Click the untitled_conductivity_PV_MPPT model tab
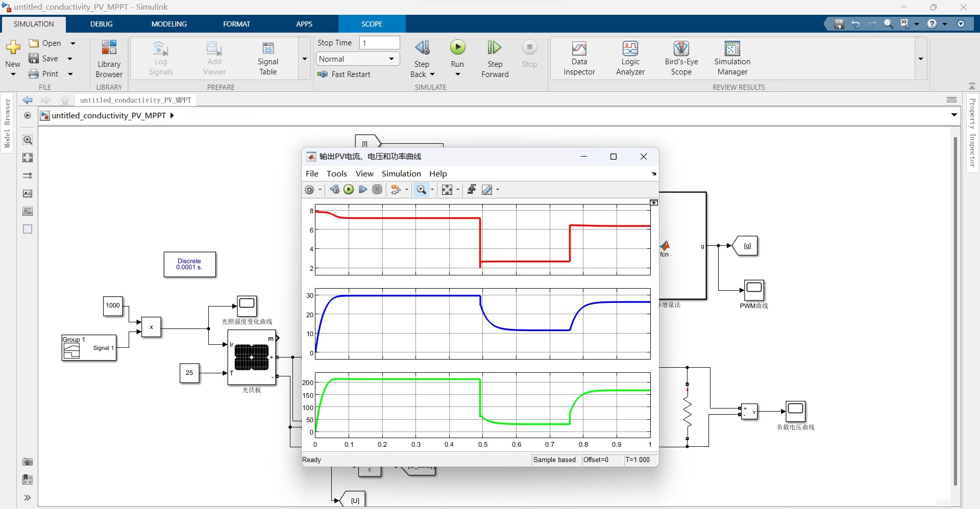The image size is (980, 509). (x=135, y=100)
